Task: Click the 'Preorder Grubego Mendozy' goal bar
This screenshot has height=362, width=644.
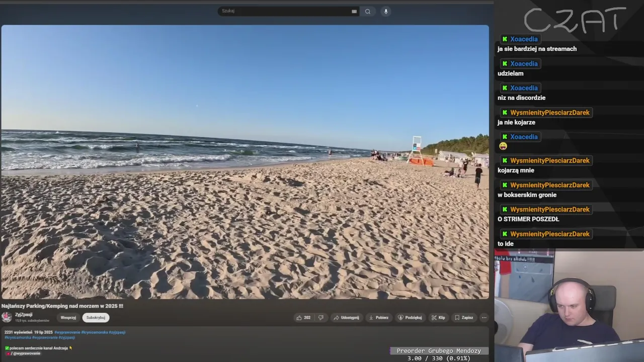Action: point(439,351)
